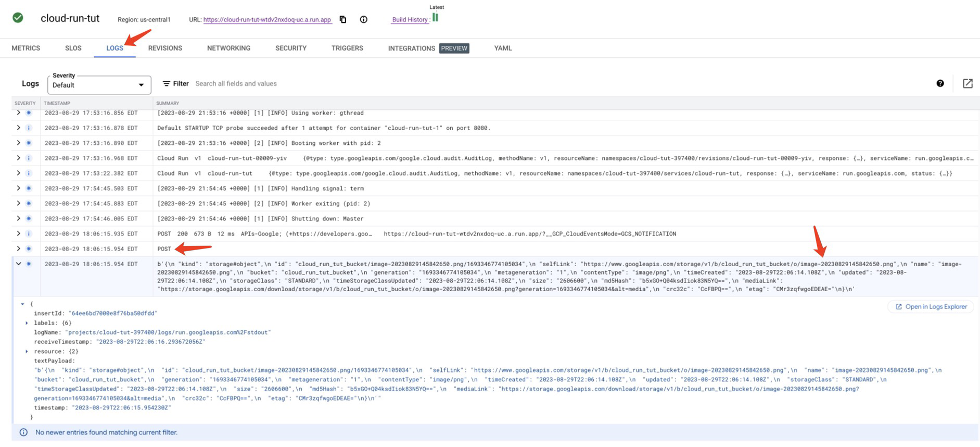This screenshot has height=447, width=980.
Task: Select the insertId value 64ee6bd7000e8f76ba50dfdd
Action: pyautogui.click(x=113, y=314)
